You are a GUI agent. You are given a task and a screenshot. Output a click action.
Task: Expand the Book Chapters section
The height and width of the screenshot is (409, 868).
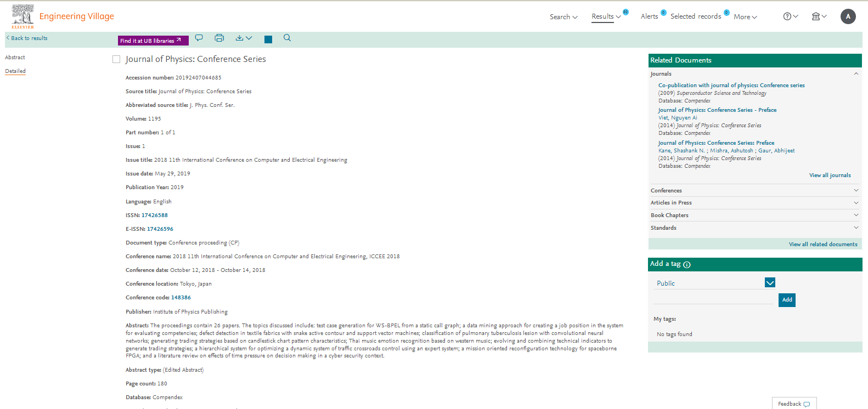coord(856,215)
